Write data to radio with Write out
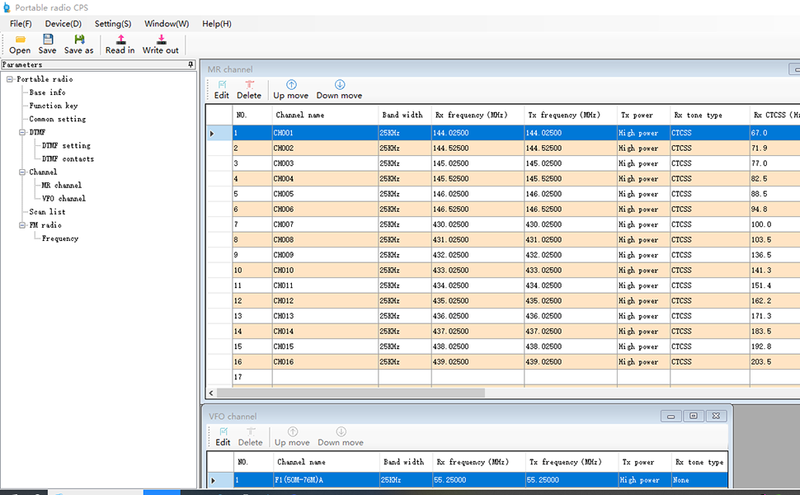 click(160, 44)
